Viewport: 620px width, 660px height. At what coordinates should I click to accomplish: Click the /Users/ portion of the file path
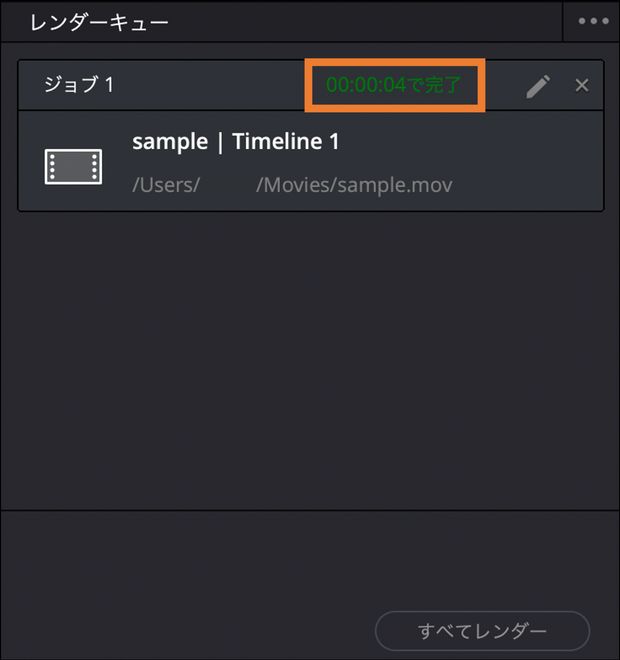(x=166, y=185)
